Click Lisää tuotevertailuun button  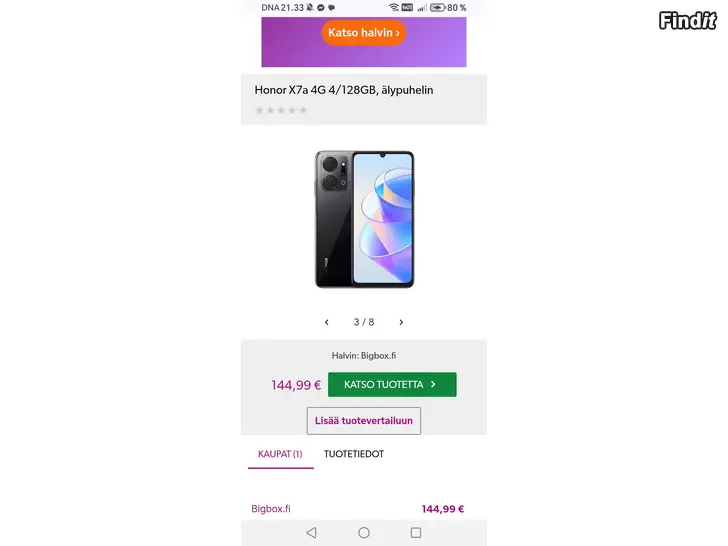[x=364, y=421]
